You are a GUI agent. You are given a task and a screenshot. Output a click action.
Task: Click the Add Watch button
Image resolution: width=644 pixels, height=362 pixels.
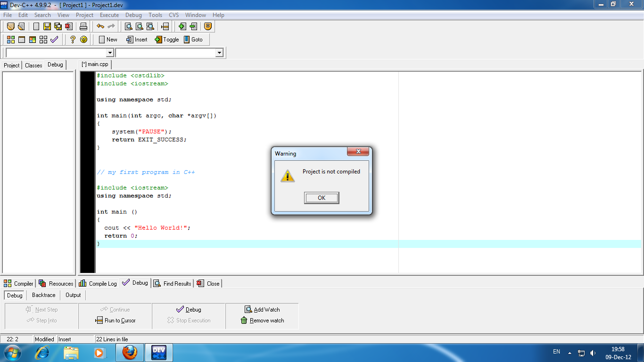point(262,310)
